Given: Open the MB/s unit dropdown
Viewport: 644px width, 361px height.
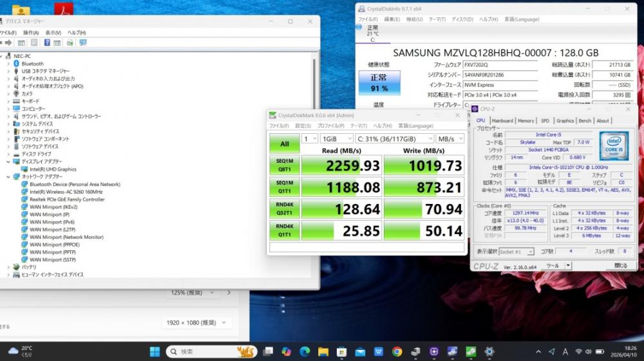Looking at the screenshot, I should tap(450, 138).
